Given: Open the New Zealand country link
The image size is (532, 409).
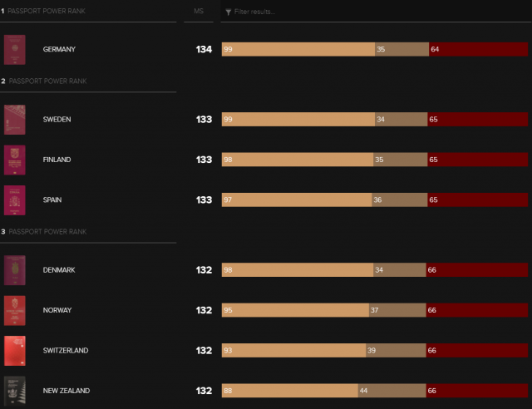Looking at the screenshot, I should [66, 391].
